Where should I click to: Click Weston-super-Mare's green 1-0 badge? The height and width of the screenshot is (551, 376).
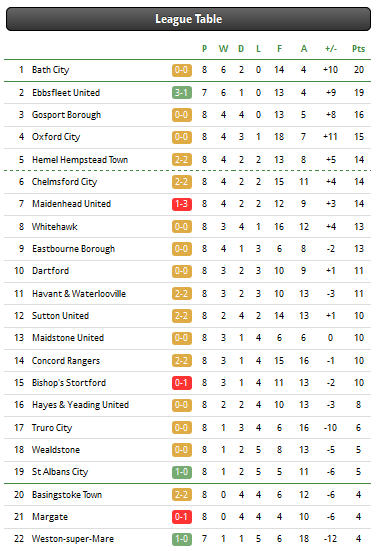tap(182, 539)
